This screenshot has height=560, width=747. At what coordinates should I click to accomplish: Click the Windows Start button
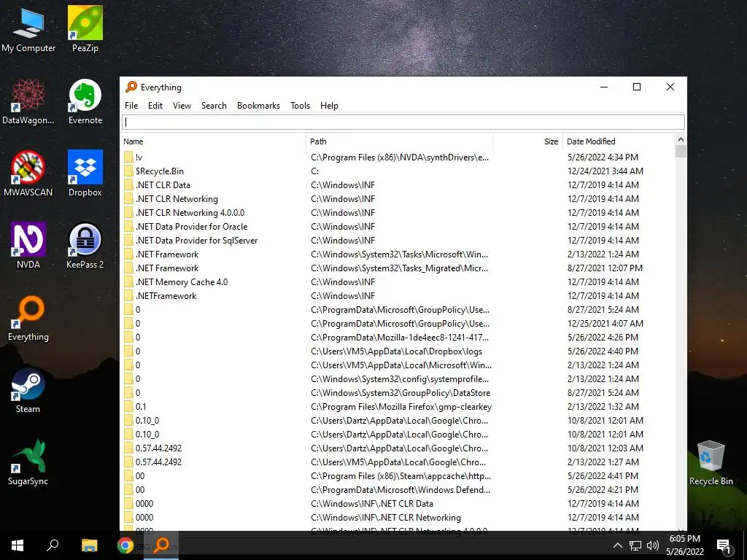tap(18, 545)
